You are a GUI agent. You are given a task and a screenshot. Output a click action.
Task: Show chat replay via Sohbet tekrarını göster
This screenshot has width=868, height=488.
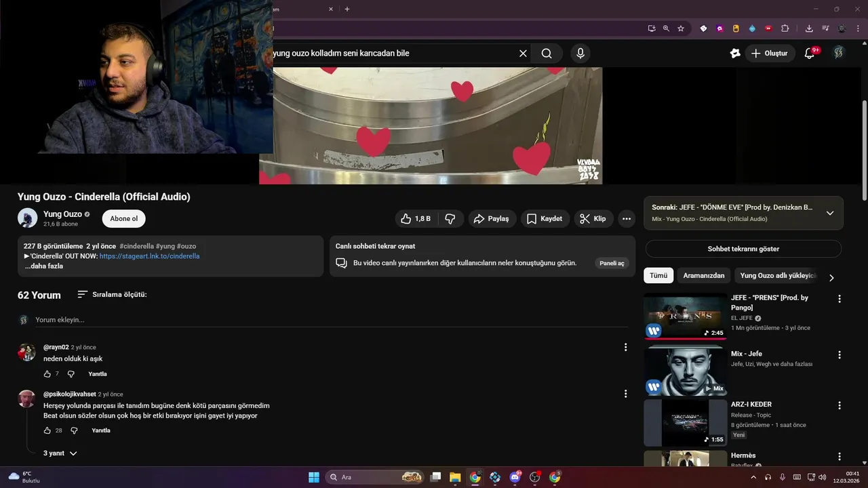pyautogui.click(x=743, y=249)
